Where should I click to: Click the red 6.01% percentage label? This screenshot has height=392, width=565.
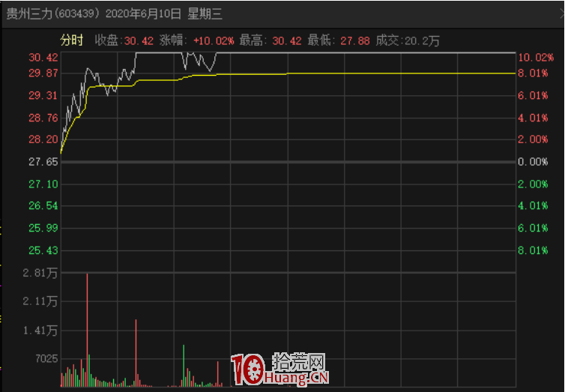(x=533, y=95)
